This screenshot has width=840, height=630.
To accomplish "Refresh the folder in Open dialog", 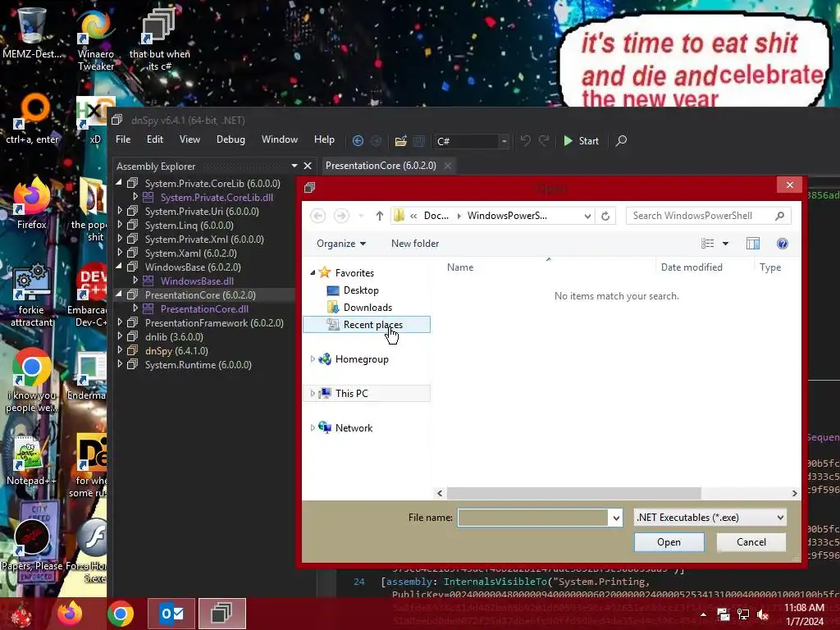I will coord(605,216).
